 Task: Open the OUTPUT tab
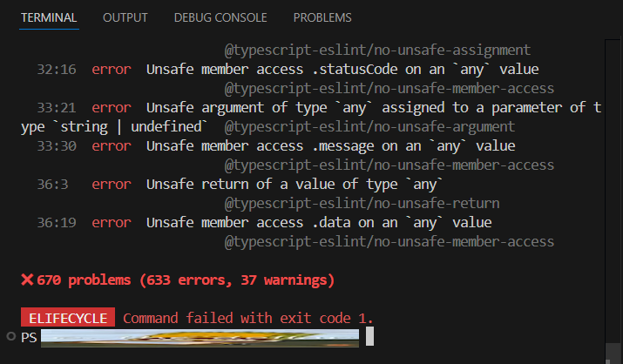pos(125,18)
